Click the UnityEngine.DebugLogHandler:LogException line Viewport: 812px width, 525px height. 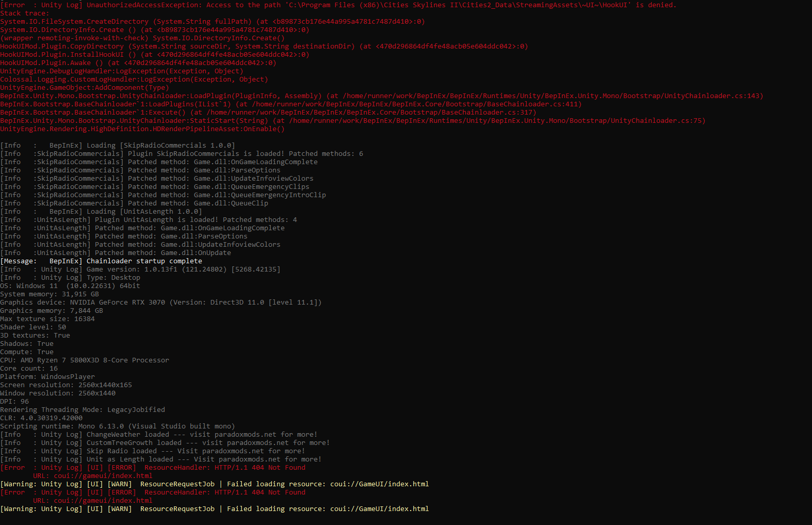(x=122, y=71)
